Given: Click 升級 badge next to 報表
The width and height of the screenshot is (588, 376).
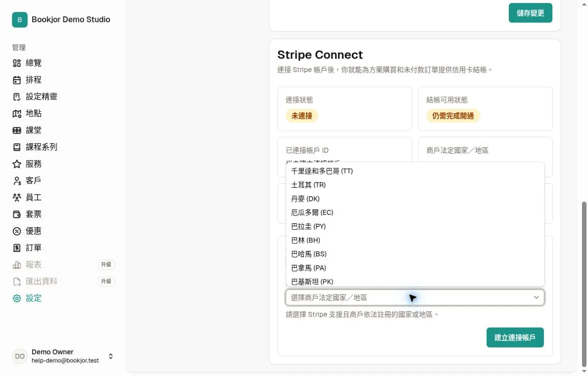Looking at the screenshot, I should pyautogui.click(x=106, y=265).
